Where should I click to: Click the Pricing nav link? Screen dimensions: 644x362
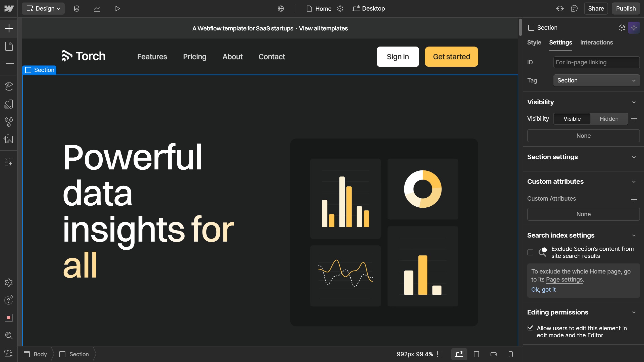point(195,57)
